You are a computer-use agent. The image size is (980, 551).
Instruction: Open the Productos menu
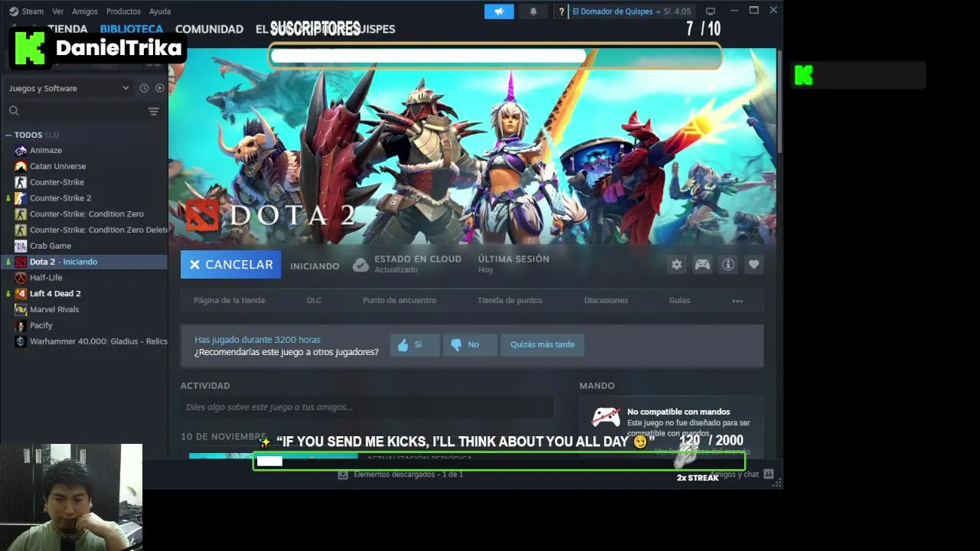point(123,11)
